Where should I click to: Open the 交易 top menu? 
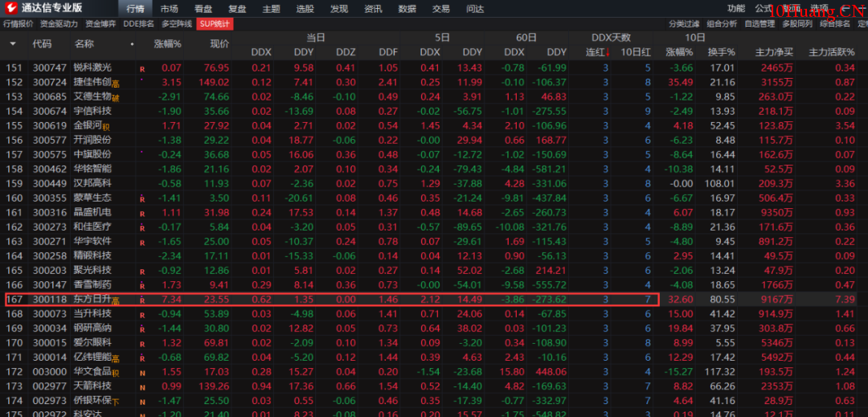[x=441, y=9]
